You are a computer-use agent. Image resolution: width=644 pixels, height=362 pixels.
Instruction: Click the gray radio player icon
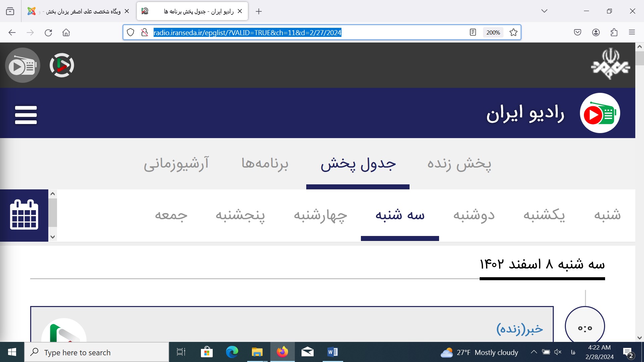click(x=22, y=65)
